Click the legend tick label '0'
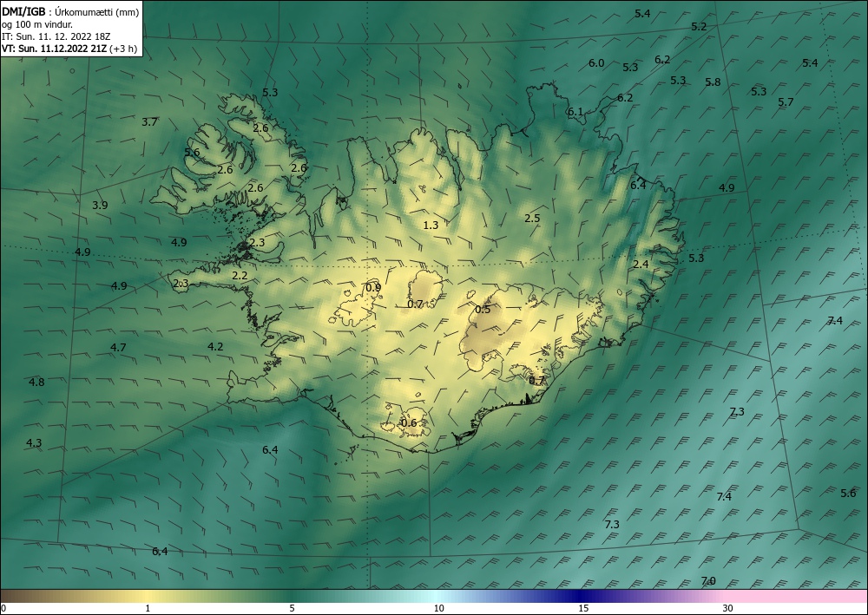The height and width of the screenshot is (615, 868). pos(3,609)
